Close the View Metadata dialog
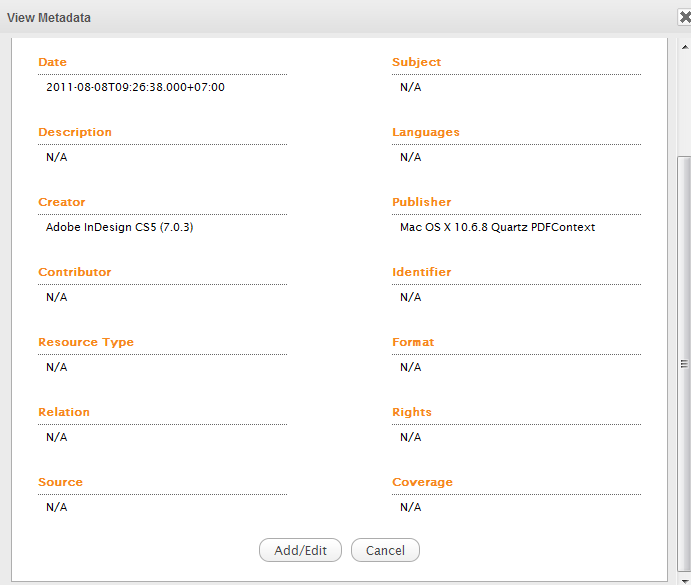The height and width of the screenshot is (585, 691). [x=684, y=17]
